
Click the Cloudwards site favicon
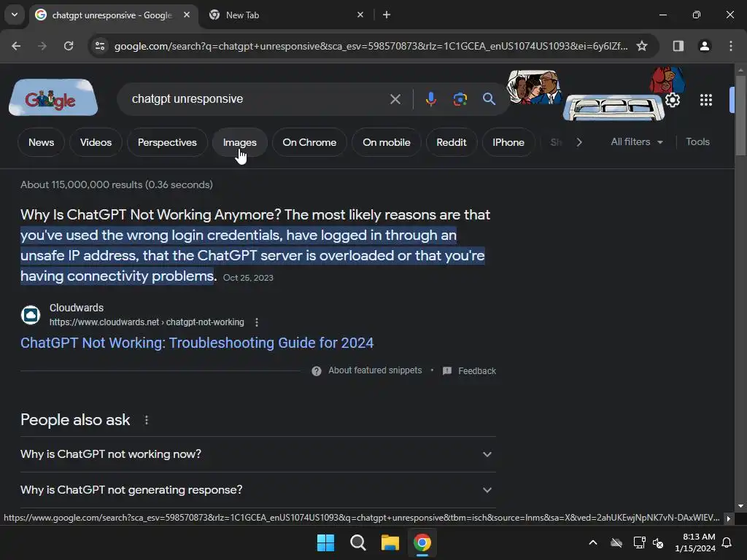click(31, 315)
